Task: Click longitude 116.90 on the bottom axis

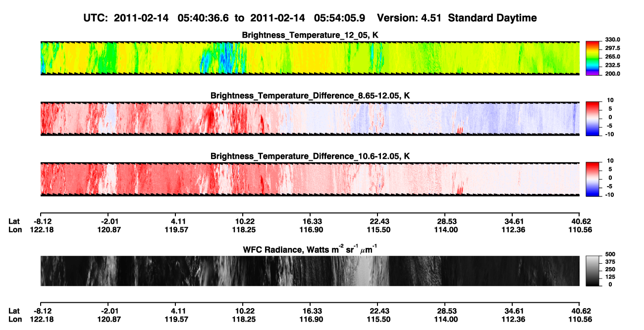Action: [310, 320]
